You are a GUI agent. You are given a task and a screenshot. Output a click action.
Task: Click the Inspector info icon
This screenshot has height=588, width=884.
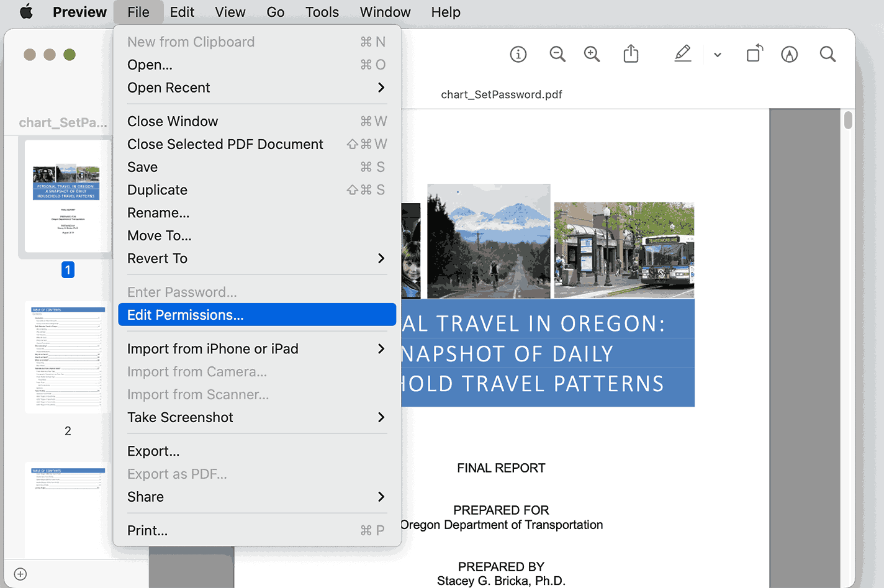pos(518,55)
